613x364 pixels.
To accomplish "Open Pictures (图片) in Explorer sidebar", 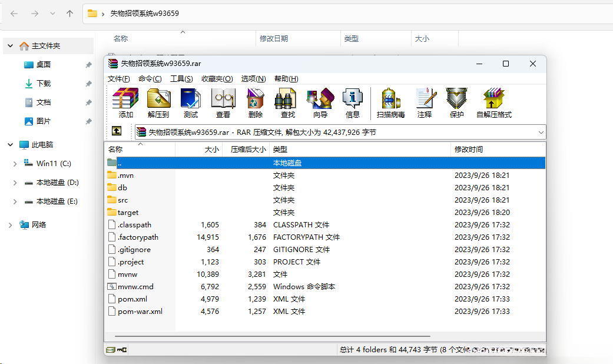I will 44,121.
